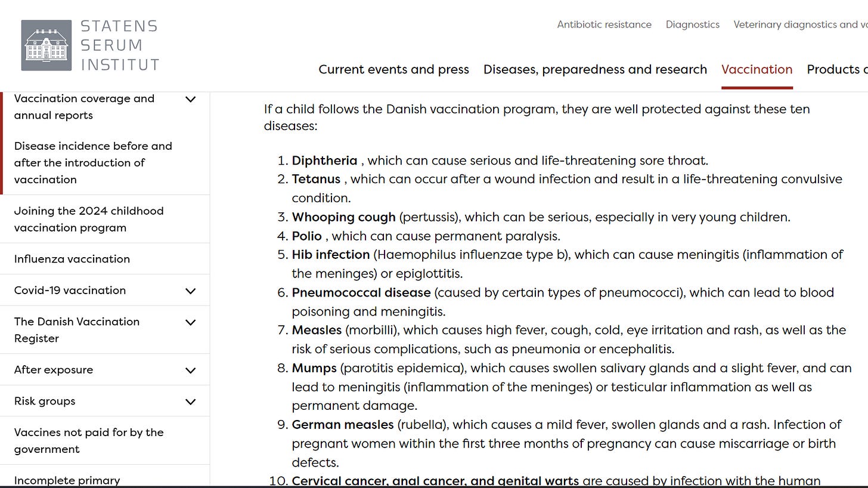
Task: Click the Statens Serum Institut wordmark text
Action: click(x=120, y=45)
